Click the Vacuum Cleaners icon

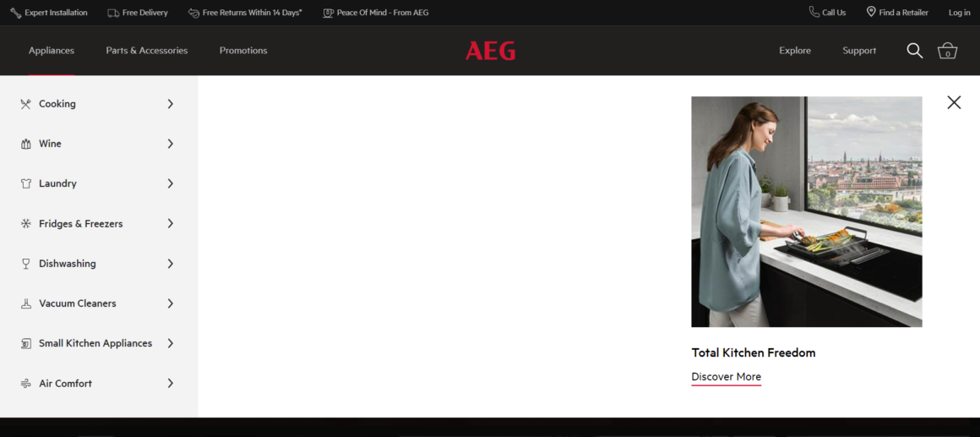(x=26, y=303)
